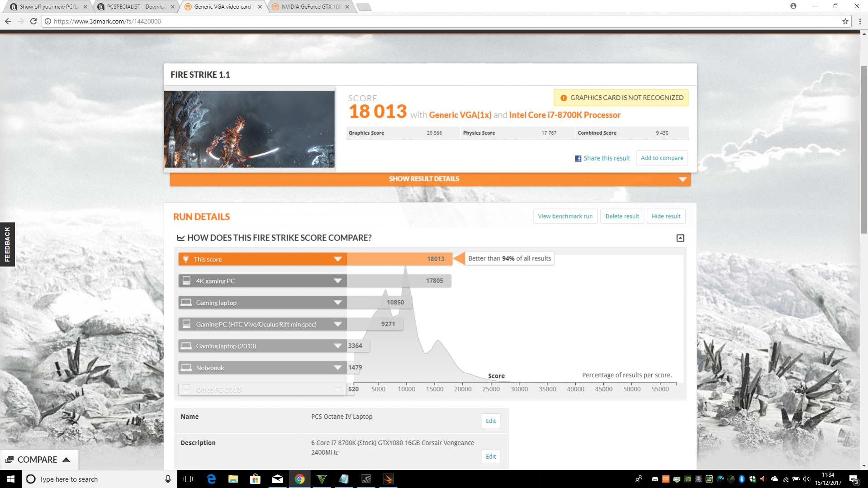
Task: Share this result on Facebook
Action: pyautogui.click(x=602, y=158)
